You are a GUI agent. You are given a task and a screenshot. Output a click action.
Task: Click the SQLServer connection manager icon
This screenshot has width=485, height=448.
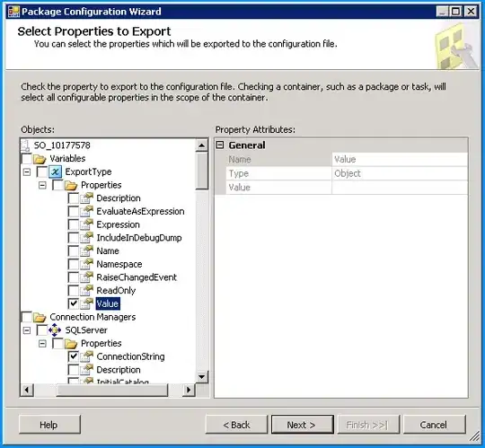click(55, 330)
